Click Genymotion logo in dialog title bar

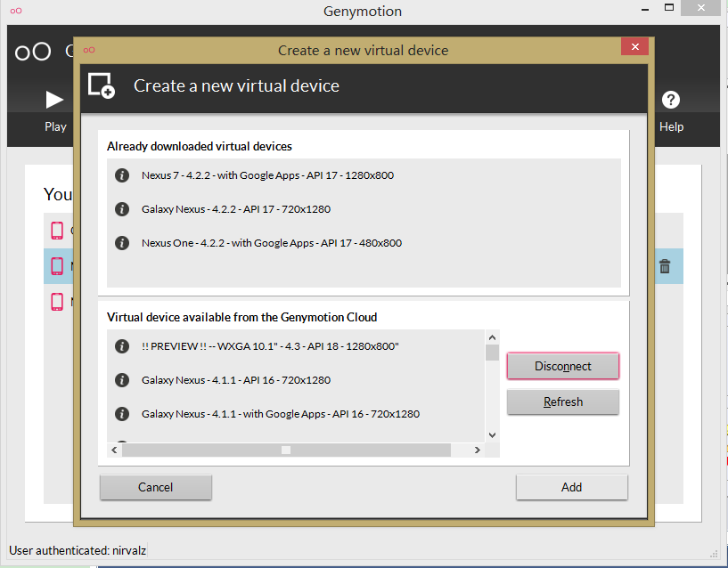pyautogui.click(x=89, y=50)
